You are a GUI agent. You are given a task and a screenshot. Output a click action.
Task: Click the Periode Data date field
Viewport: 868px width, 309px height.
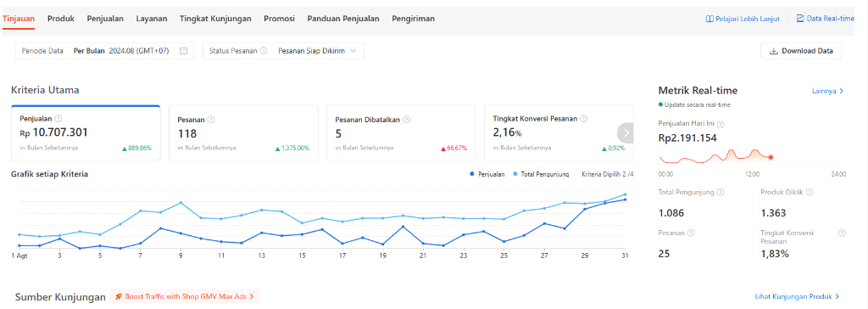click(x=104, y=50)
